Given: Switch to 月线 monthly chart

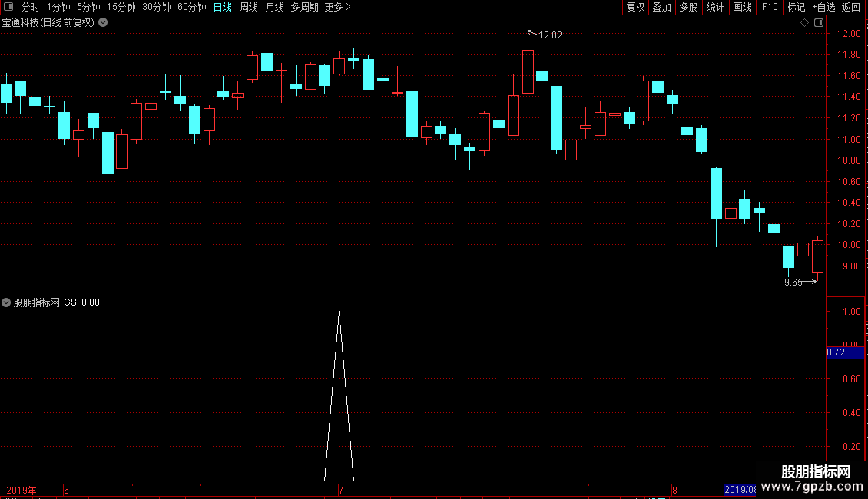Looking at the screenshot, I should pyautogui.click(x=274, y=7).
